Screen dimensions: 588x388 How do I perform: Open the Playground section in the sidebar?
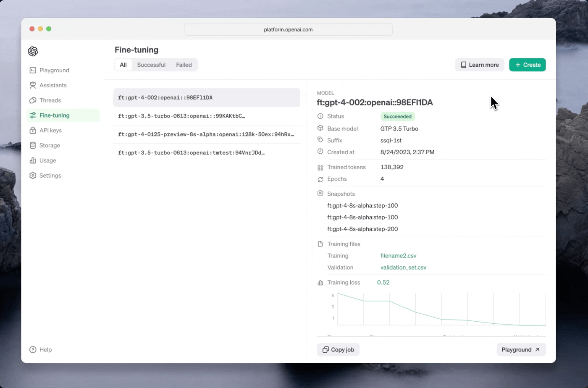click(x=33, y=70)
